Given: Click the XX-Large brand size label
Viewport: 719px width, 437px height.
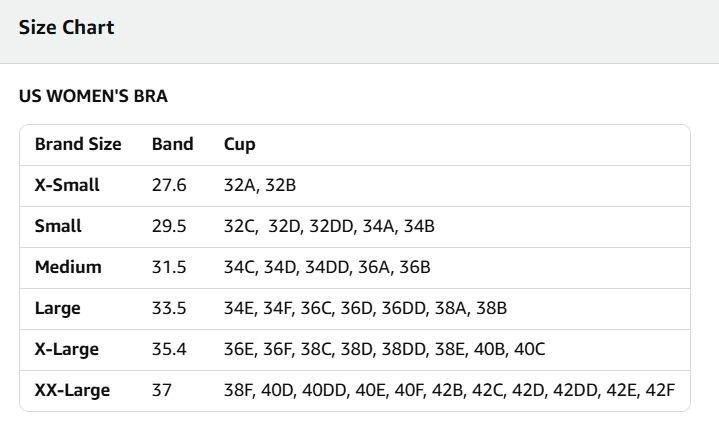Looking at the screenshot, I should click(x=72, y=390).
